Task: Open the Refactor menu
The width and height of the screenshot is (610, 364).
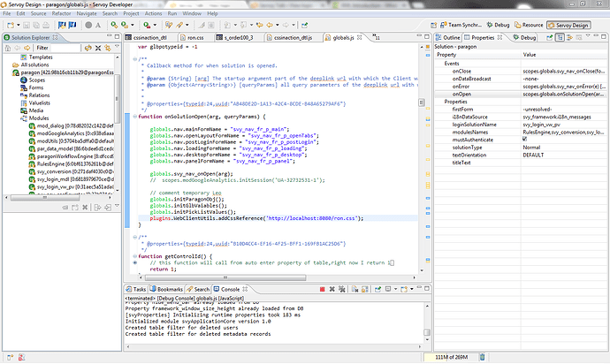Action: pos(62,13)
